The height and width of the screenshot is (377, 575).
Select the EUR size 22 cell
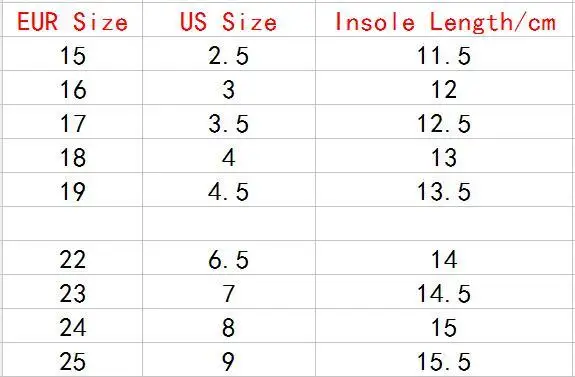73,257
